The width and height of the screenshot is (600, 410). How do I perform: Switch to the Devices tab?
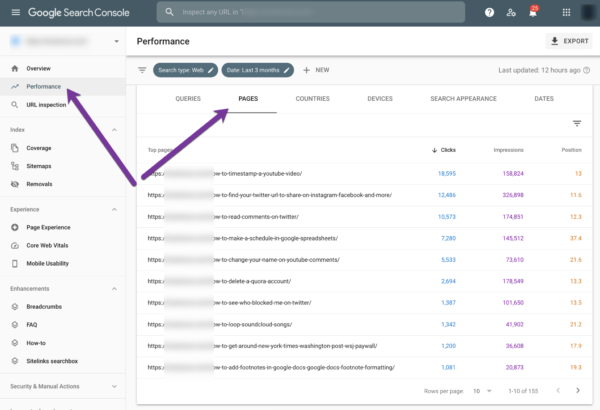(380, 99)
